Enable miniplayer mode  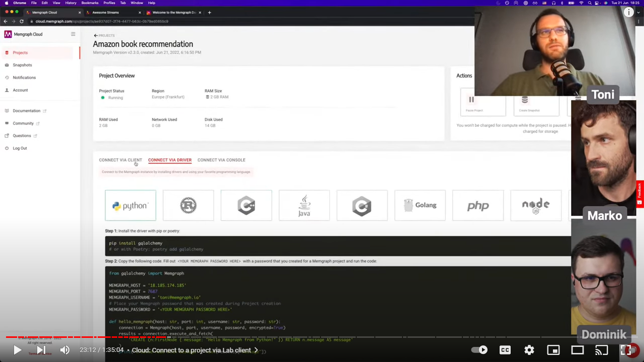tap(553, 350)
